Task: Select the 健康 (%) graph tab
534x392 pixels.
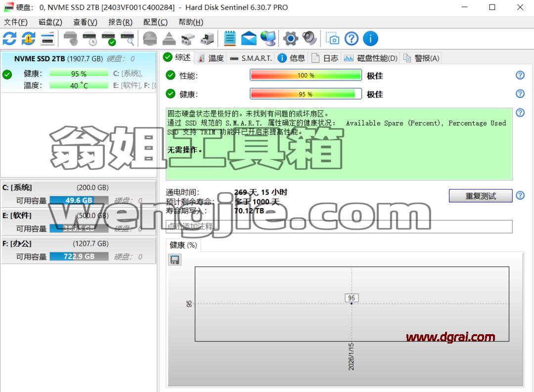Action: click(x=183, y=245)
